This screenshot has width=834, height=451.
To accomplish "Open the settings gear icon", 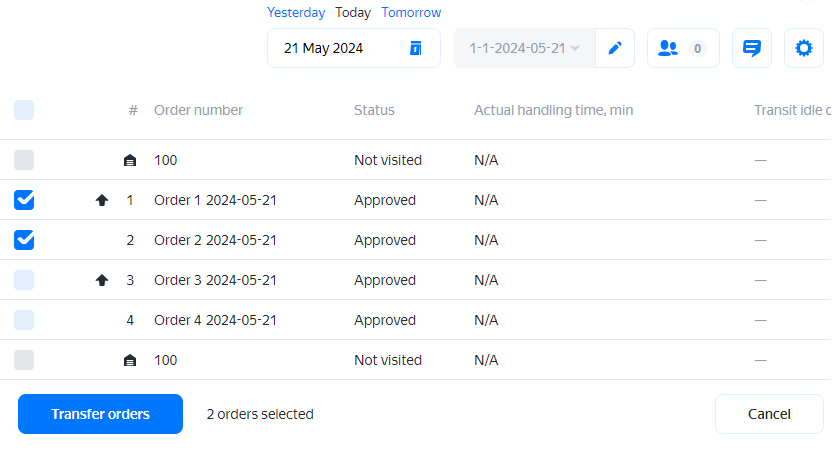I will [x=803, y=48].
